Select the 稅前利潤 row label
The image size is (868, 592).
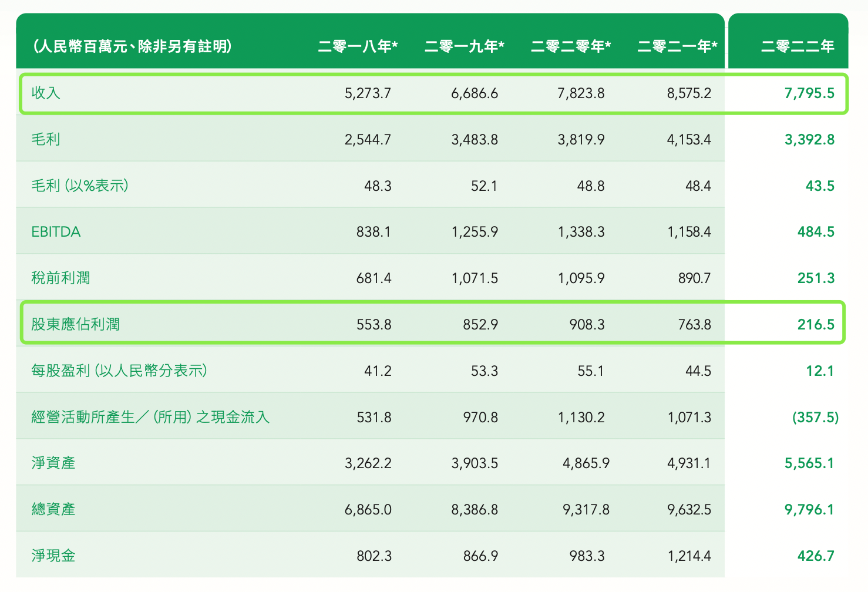tap(60, 278)
